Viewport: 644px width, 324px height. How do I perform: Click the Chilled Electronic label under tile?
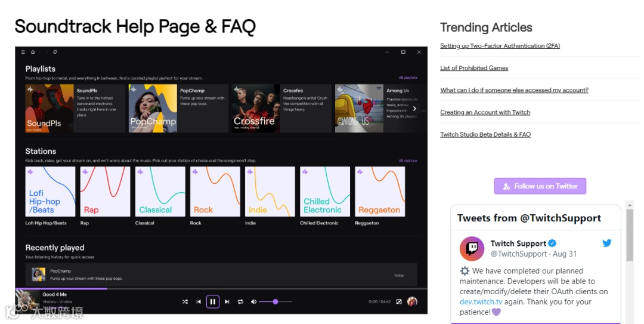tap(319, 223)
